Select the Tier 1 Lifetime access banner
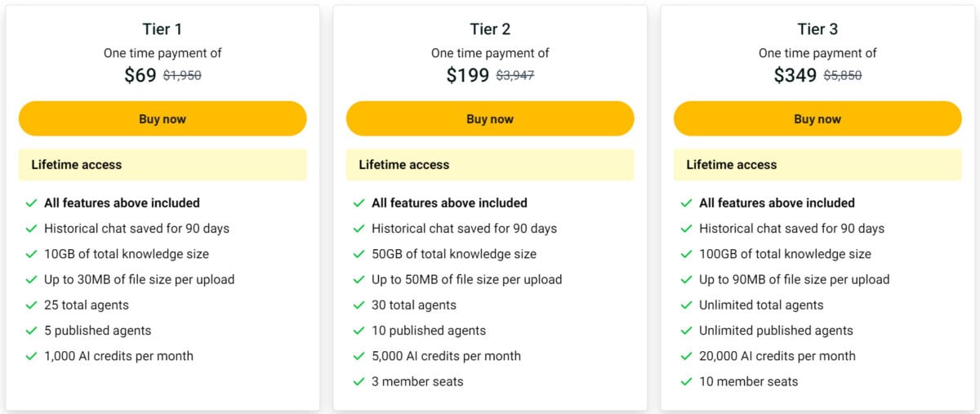This screenshot has height=414, width=980. (163, 164)
